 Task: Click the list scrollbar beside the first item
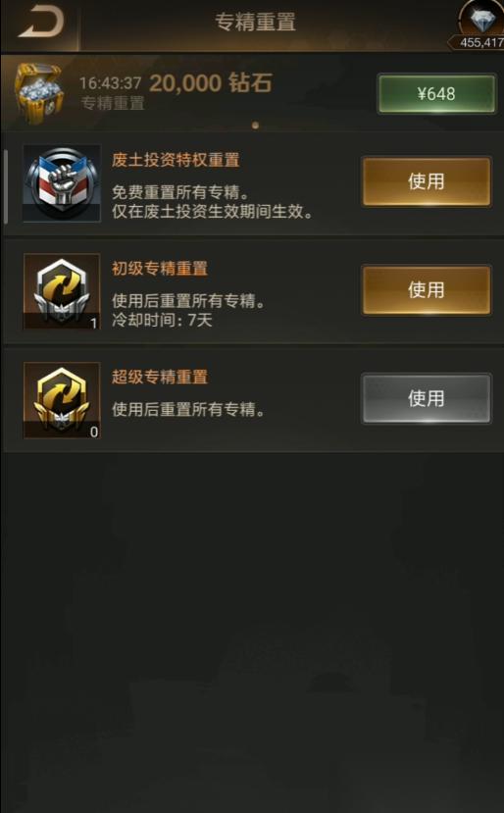pyautogui.click(x=6, y=186)
